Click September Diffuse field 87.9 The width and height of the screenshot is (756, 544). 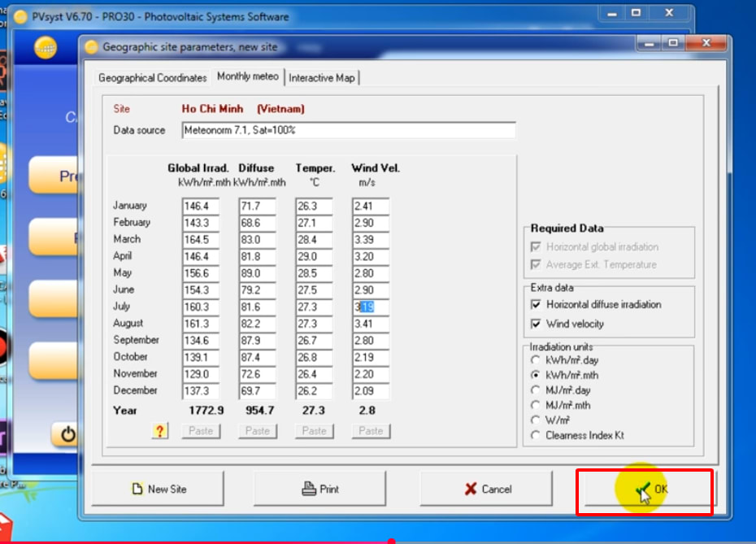[258, 341]
